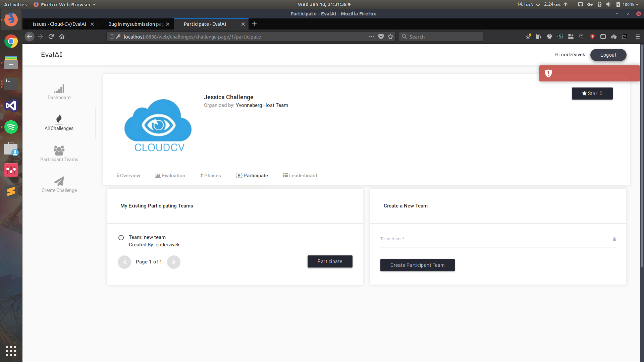Log out using the Logout button
This screenshot has width=644, height=362.
coord(608,55)
